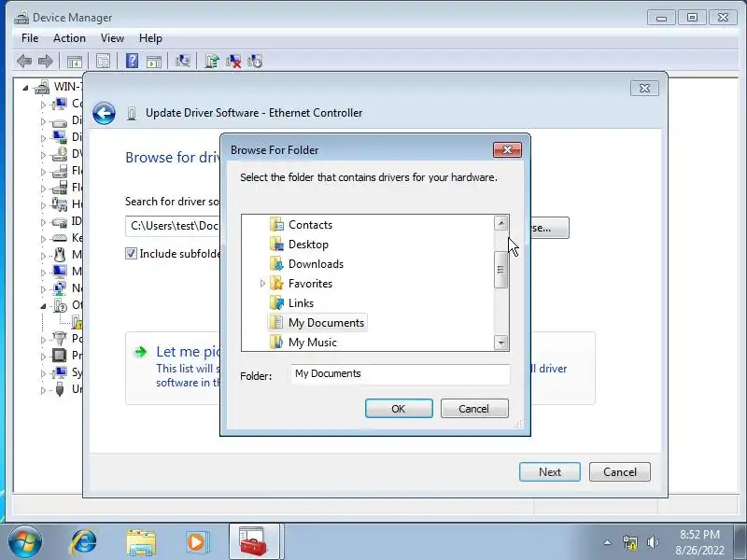747x560 pixels.
Task: Collapse the WIN computer root node
Action: click(25, 88)
